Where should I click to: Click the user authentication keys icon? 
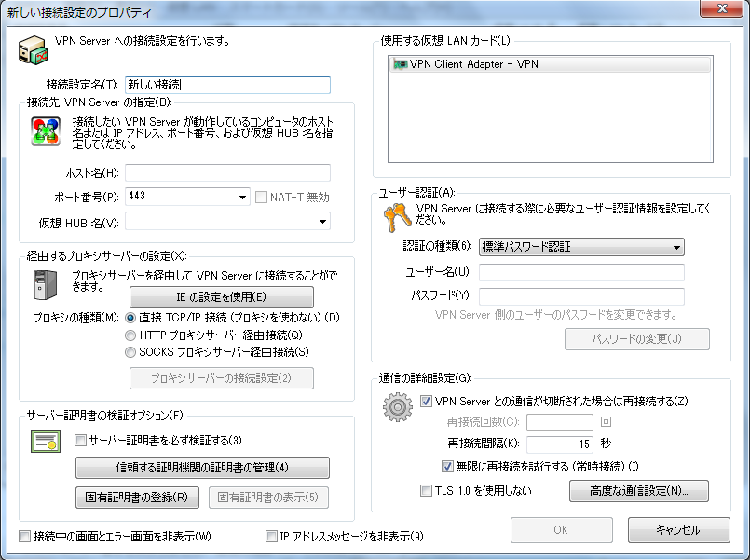tap(398, 216)
